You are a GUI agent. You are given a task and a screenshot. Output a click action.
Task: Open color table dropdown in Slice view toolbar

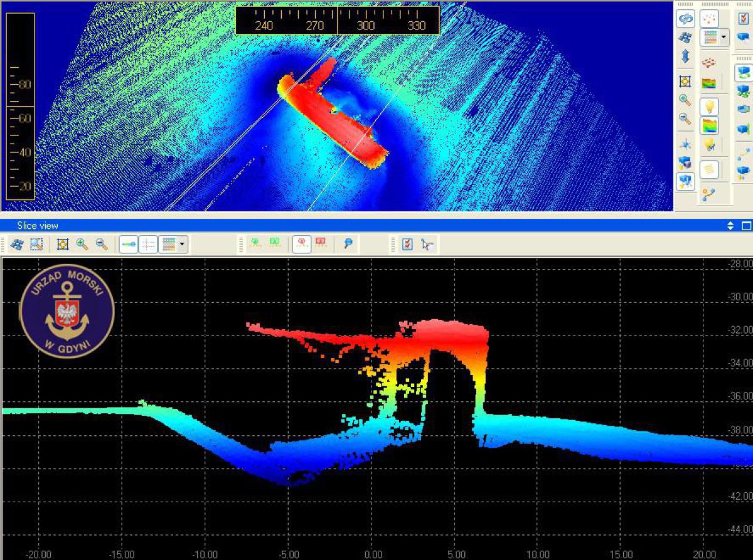pos(183,245)
